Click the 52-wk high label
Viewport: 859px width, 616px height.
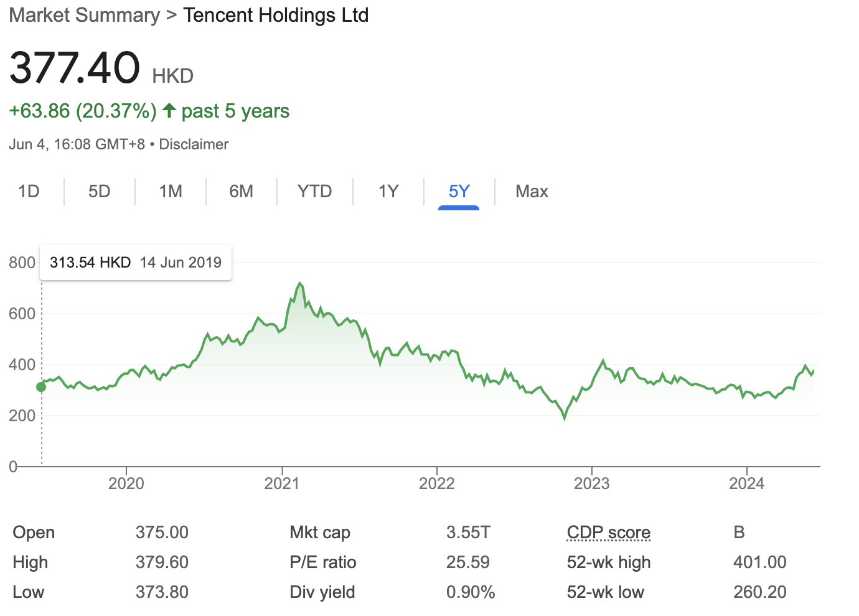[609, 562]
